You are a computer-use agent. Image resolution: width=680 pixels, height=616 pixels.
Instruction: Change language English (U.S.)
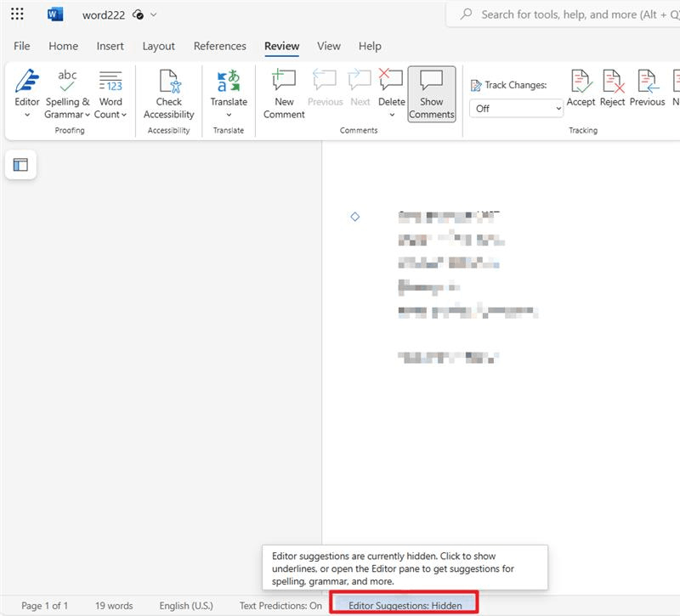click(186, 606)
